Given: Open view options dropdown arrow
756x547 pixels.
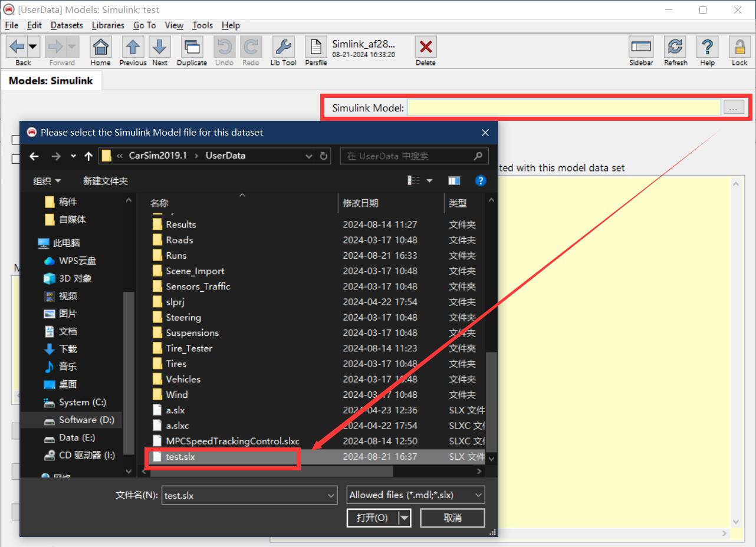Looking at the screenshot, I should click(429, 180).
